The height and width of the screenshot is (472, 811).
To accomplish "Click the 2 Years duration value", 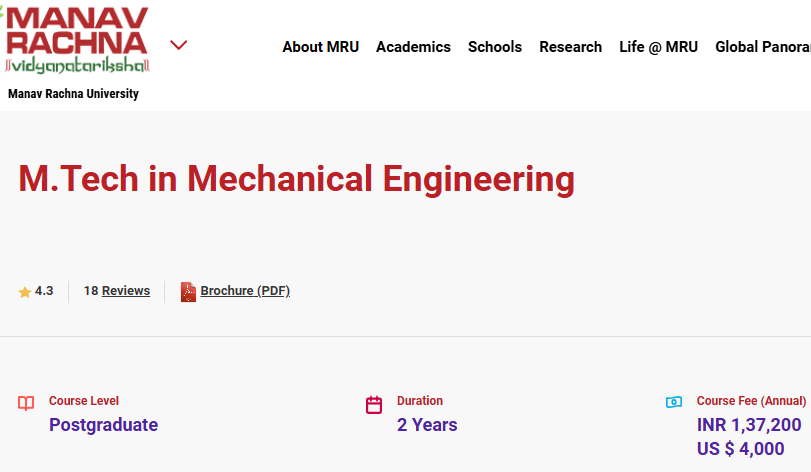I will point(427,425).
